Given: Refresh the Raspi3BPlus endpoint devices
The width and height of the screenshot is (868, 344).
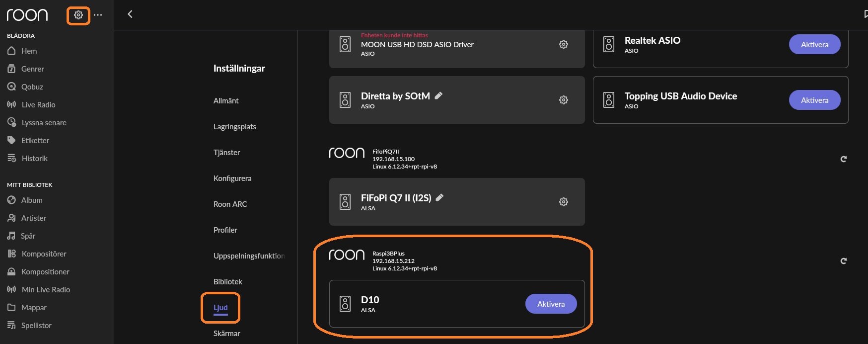Looking at the screenshot, I should [x=843, y=261].
